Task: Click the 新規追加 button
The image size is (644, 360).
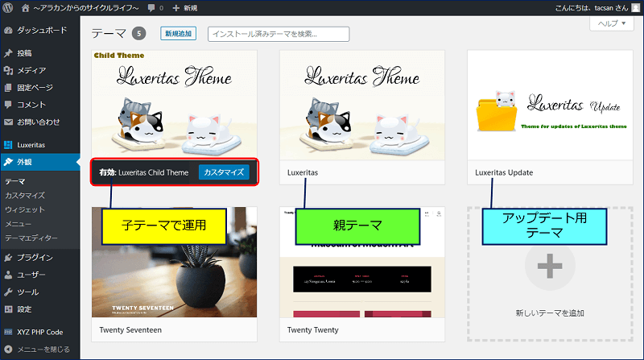Action: click(178, 34)
